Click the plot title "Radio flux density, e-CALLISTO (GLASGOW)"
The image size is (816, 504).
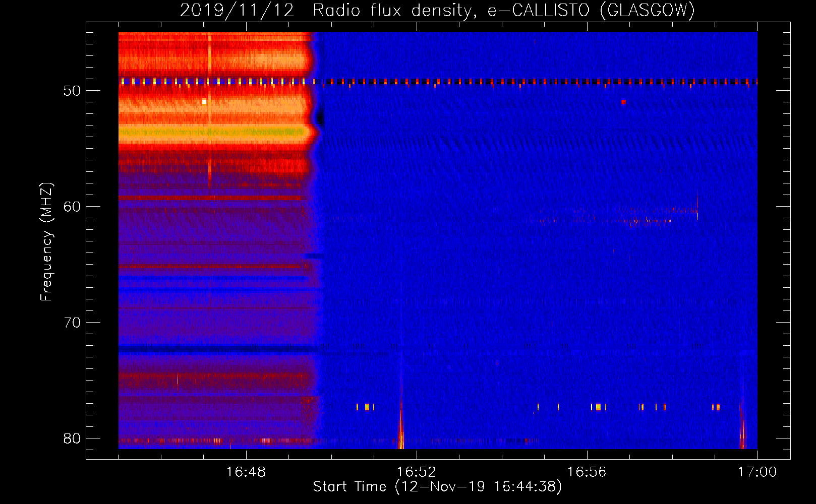tap(504, 10)
